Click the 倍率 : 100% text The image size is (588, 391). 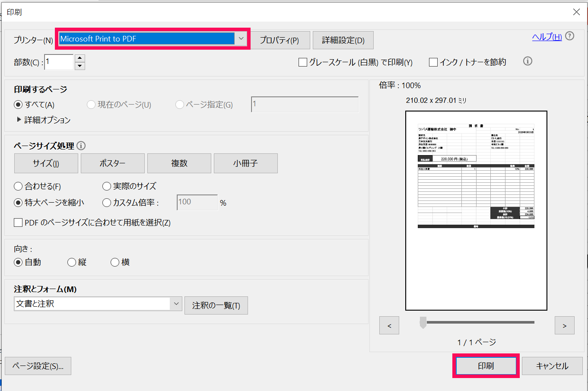[x=400, y=86]
